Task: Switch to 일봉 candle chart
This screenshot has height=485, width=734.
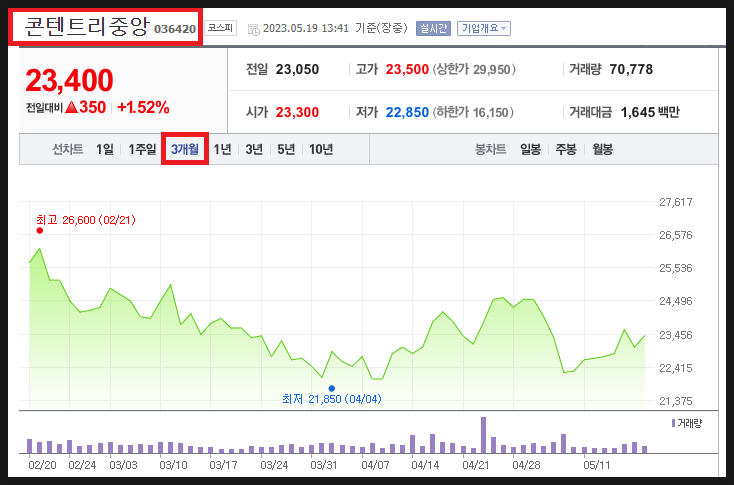Action: 530,149
